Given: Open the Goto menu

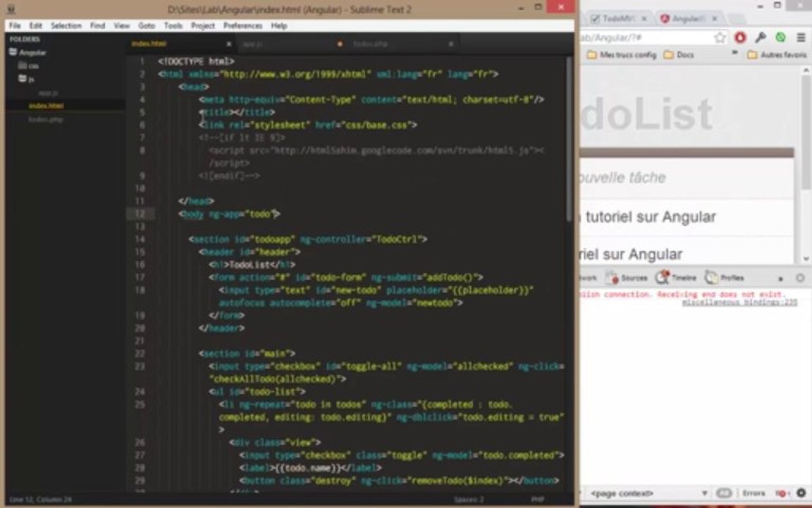Looking at the screenshot, I should tap(147, 25).
